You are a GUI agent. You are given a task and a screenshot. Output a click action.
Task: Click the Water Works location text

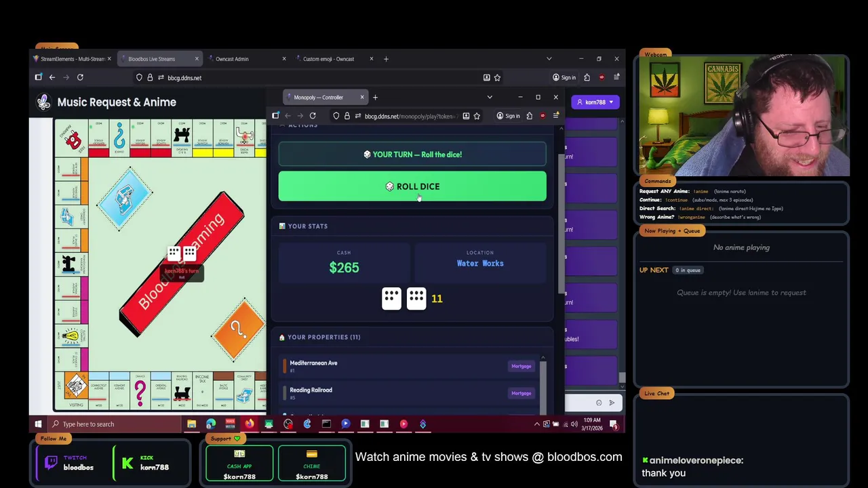(x=480, y=264)
